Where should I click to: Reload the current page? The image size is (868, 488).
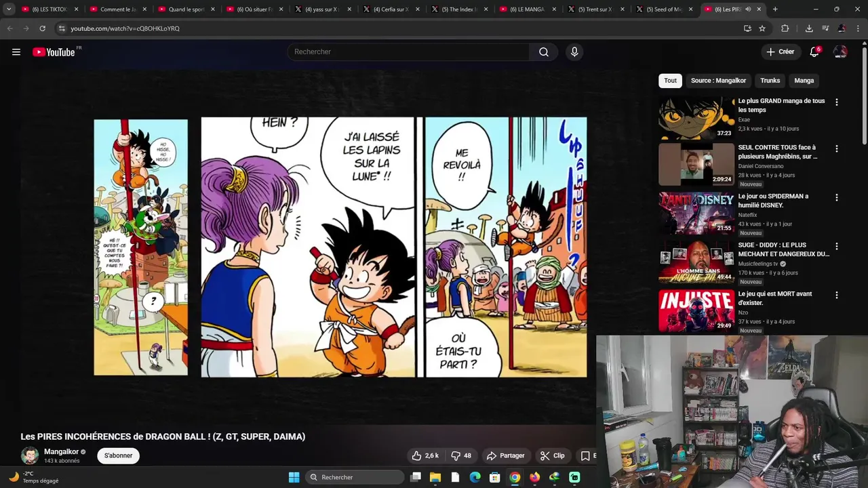42,28
